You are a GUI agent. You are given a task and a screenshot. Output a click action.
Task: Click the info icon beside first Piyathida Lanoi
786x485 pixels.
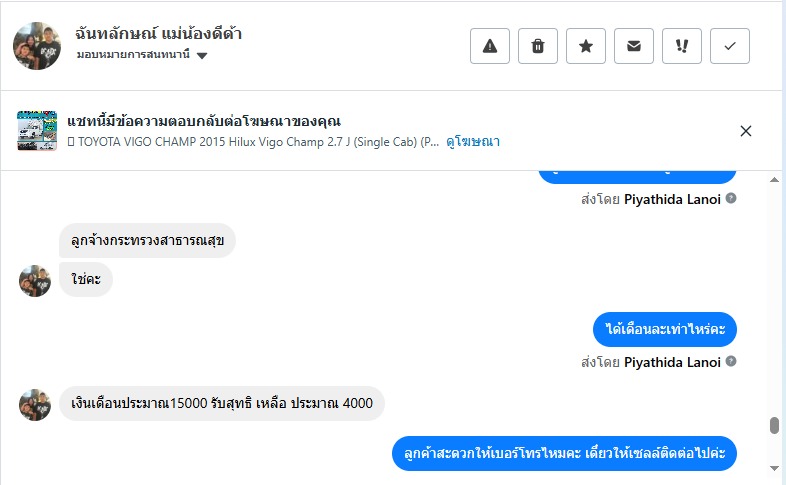(731, 199)
